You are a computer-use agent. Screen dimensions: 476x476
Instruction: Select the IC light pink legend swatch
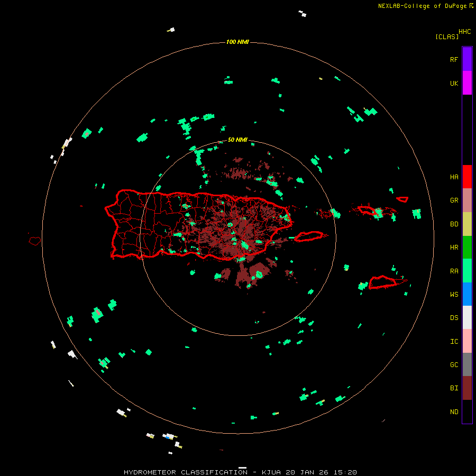[x=467, y=341]
